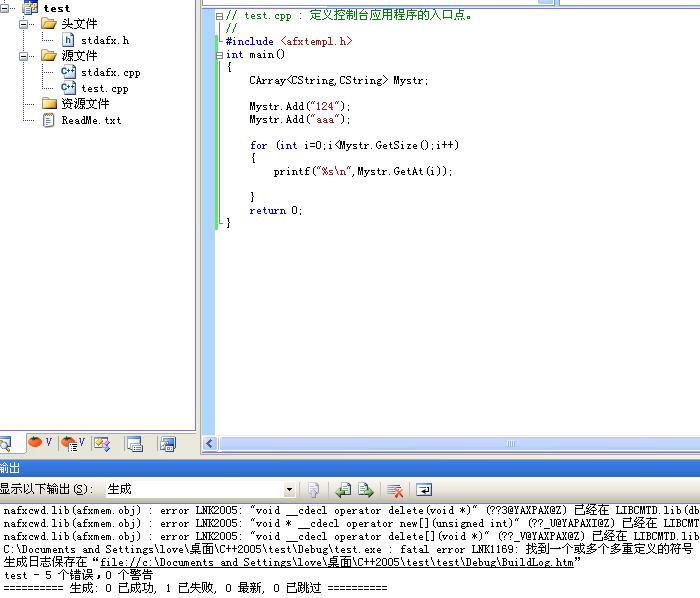Click the 'test - 5 个错误' summary line

78,575
